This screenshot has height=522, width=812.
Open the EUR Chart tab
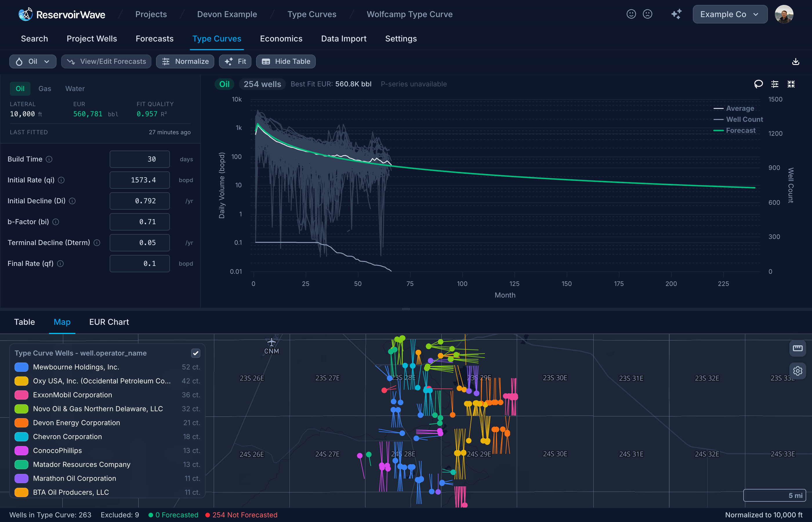coord(109,322)
